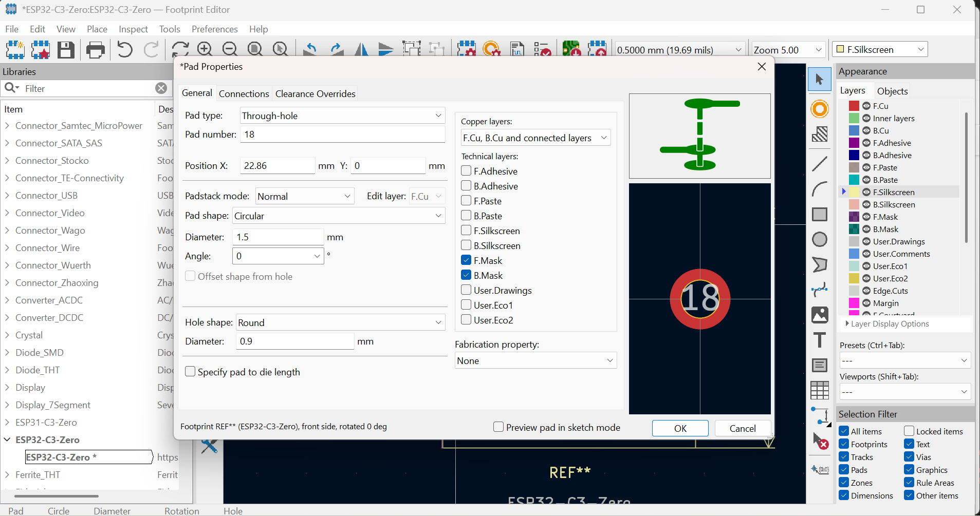Toggle visibility of the F.Cu layer
The height and width of the screenshot is (516, 980).
866,106
